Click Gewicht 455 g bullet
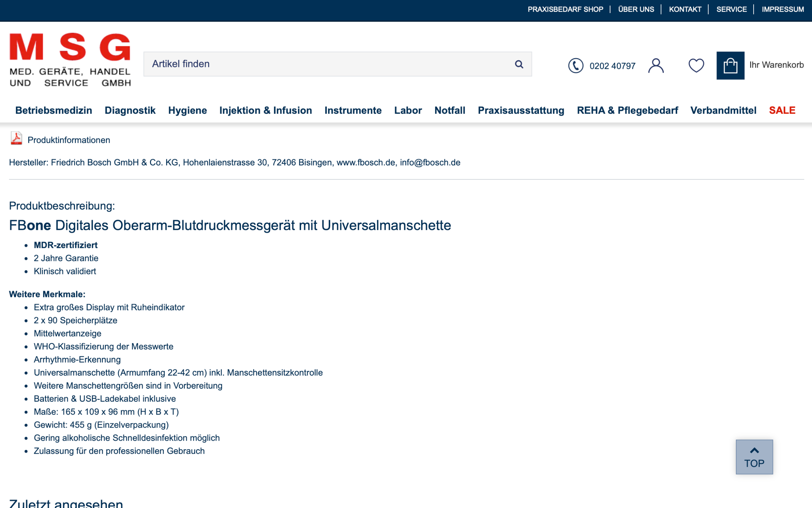812x508 pixels. pyautogui.click(x=101, y=425)
